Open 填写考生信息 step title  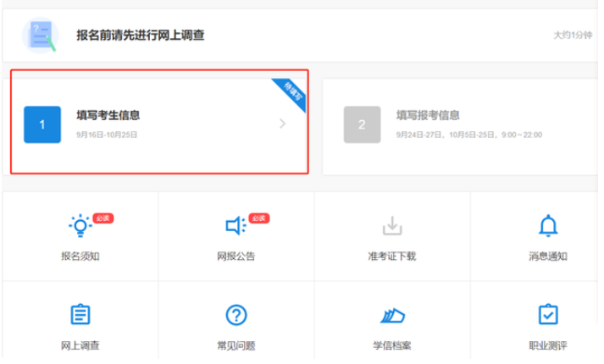point(108,115)
